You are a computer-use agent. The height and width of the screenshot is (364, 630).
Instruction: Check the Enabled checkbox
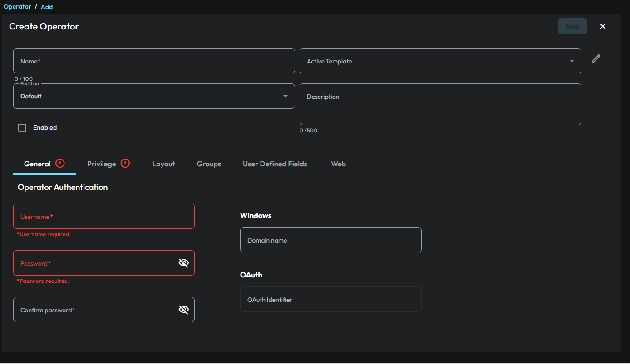click(x=22, y=128)
